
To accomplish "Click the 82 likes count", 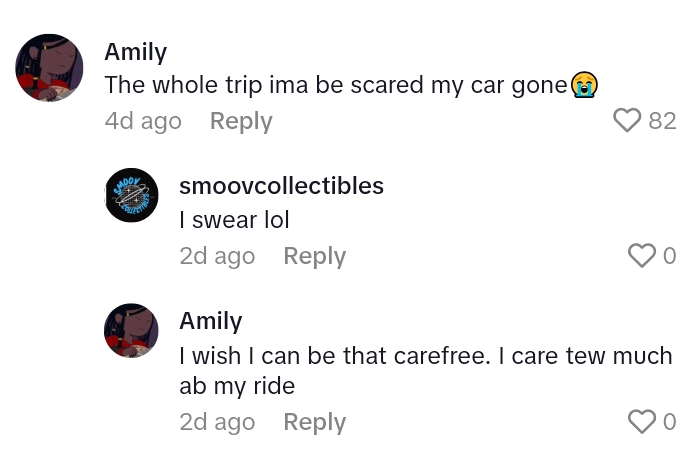I will coord(662,120).
